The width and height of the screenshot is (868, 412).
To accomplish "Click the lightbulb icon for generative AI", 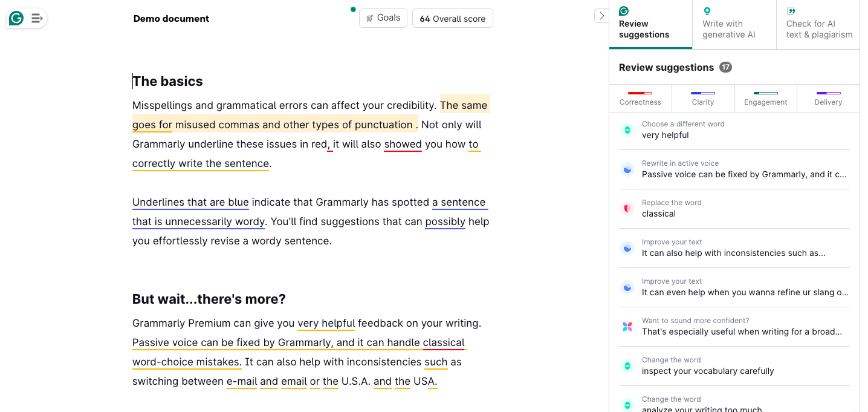I will 707,11.
